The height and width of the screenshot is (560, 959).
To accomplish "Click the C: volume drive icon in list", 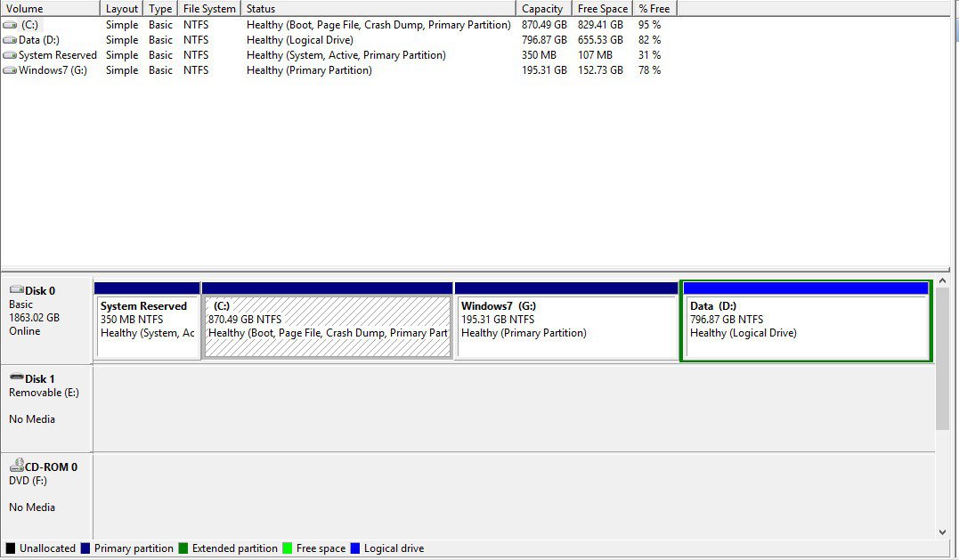I will [10, 25].
